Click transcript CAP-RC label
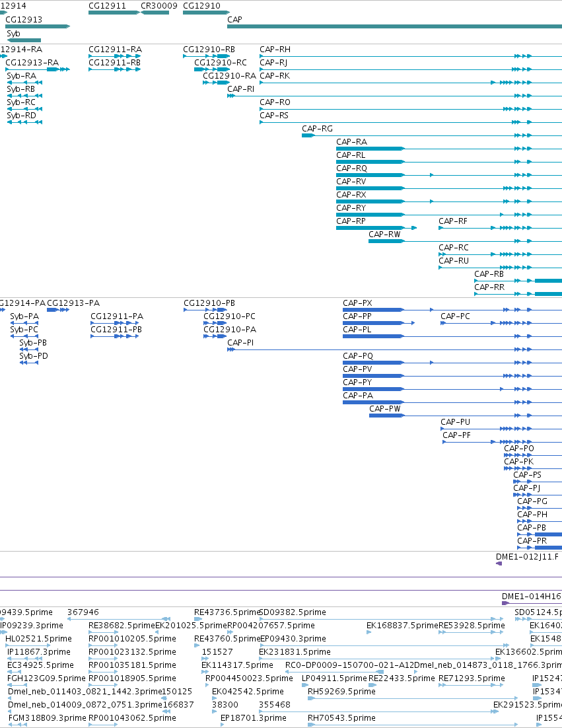562x728 pixels. pos(454,248)
